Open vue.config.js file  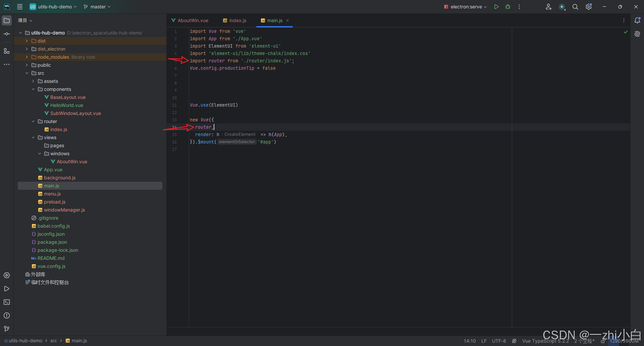pos(51,266)
